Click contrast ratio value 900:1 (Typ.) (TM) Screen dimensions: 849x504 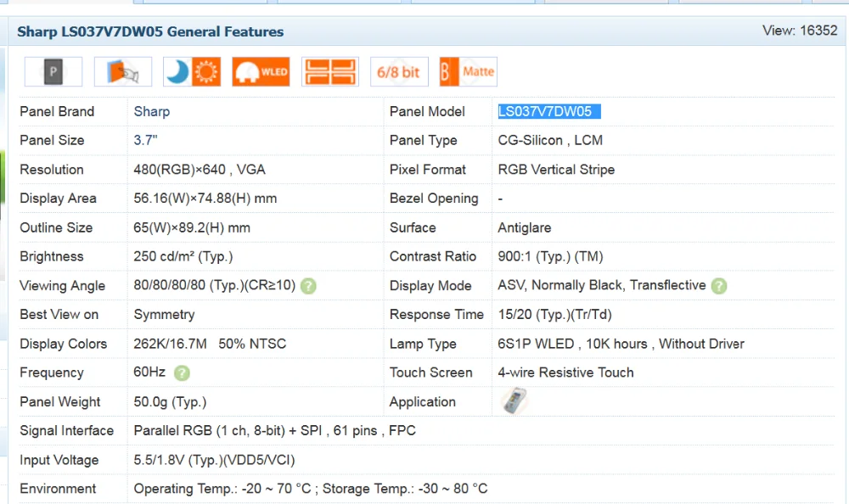(550, 256)
